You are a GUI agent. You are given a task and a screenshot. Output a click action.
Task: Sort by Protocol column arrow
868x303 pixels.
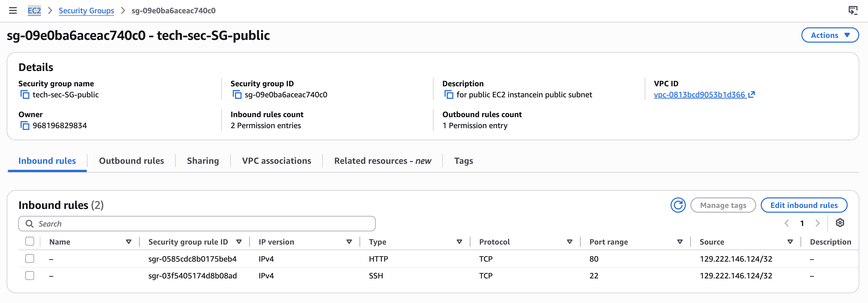click(570, 242)
